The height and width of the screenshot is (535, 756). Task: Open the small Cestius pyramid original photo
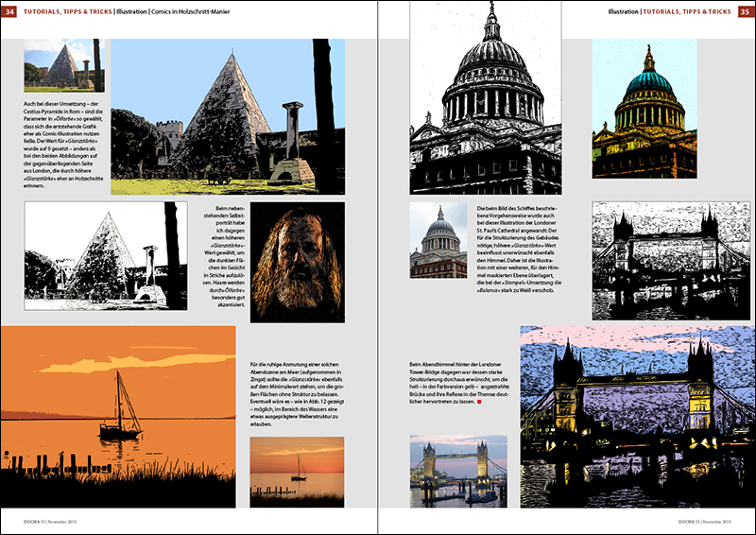click(x=62, y=65)
